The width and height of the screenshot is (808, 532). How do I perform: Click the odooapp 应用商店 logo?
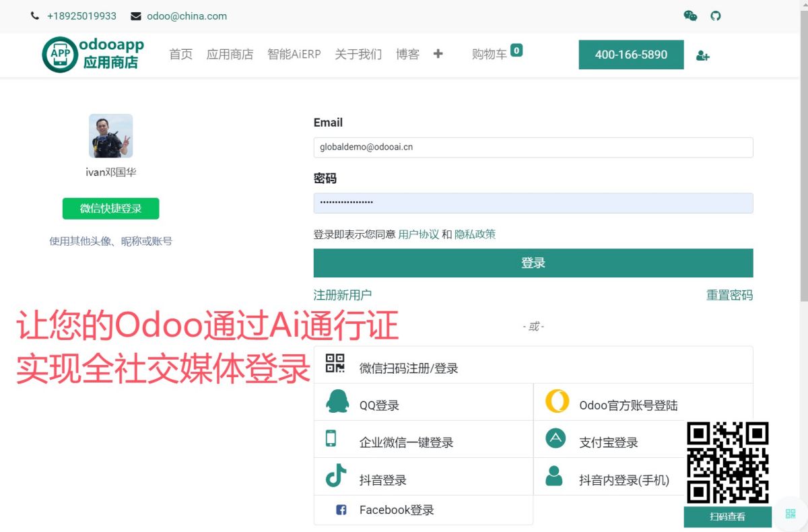pyautogui.click(x=93, y=55)
